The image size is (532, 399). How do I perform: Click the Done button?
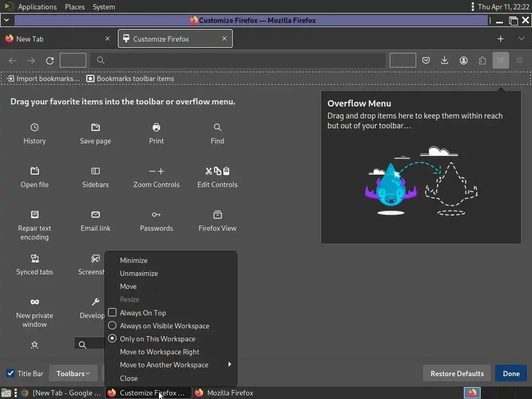(x=511, y=373)
